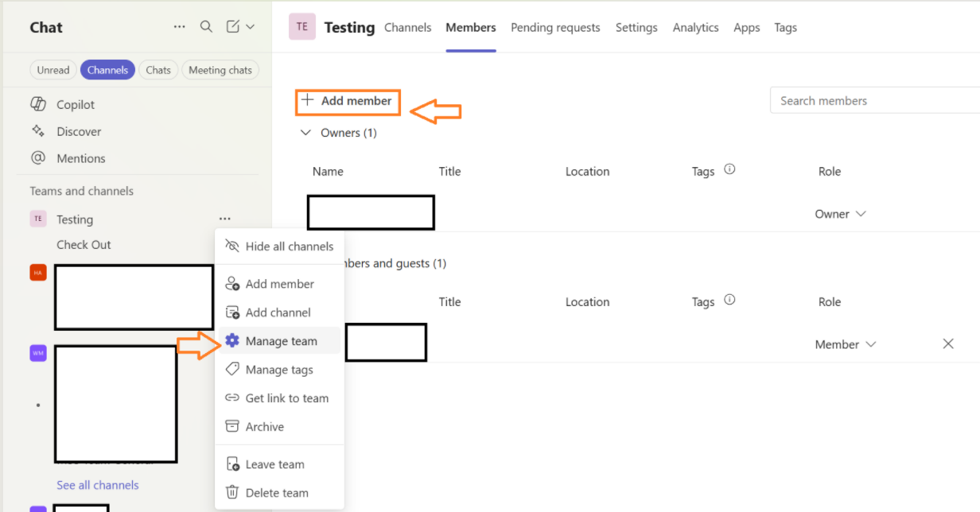The width and height of the screenshot is (980, 512).
Task: Choose Add member from context menu
Action: click(x=279, y=284)
